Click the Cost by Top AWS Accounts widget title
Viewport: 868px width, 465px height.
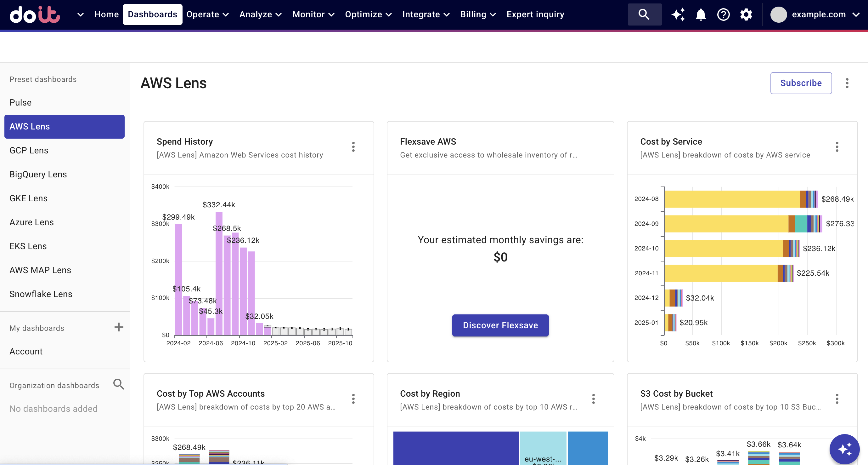click(x=211, y=394)
